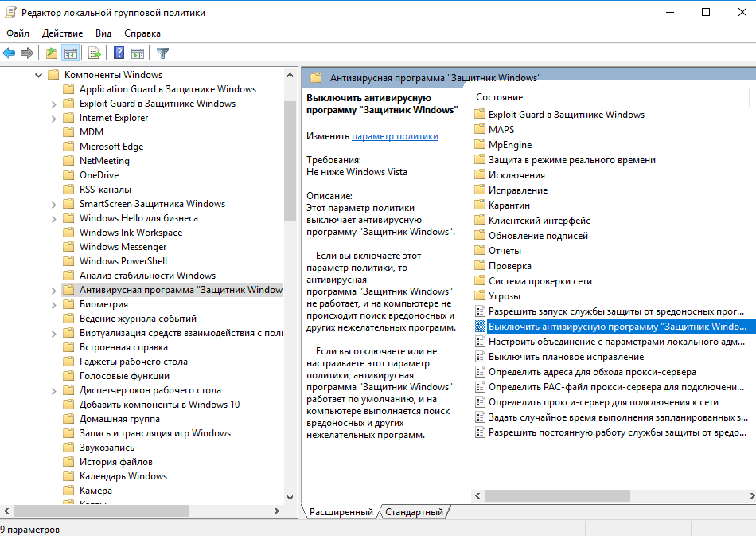Click the folder icon next to OneDrive
Viewport: 756px width, 536px height.
tap(69, 174)
